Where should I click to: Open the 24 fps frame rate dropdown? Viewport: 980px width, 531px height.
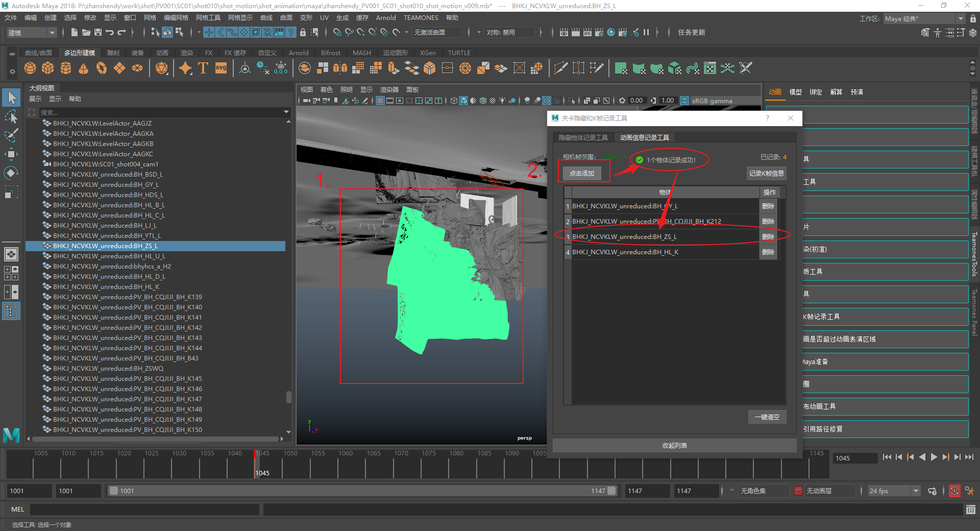[894, 491]
